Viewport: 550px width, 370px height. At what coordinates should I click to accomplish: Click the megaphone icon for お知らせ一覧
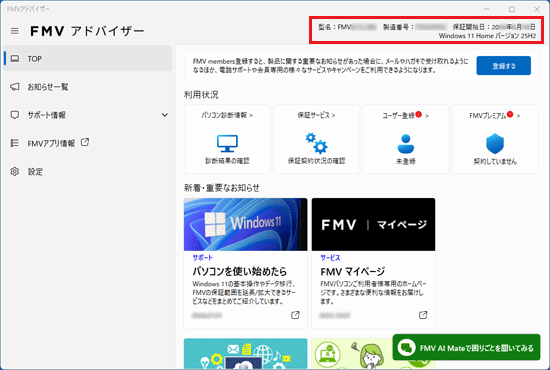(15, 87)
